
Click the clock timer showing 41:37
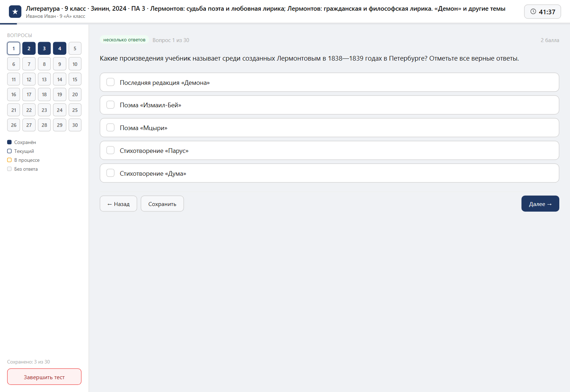click(543, 12)
